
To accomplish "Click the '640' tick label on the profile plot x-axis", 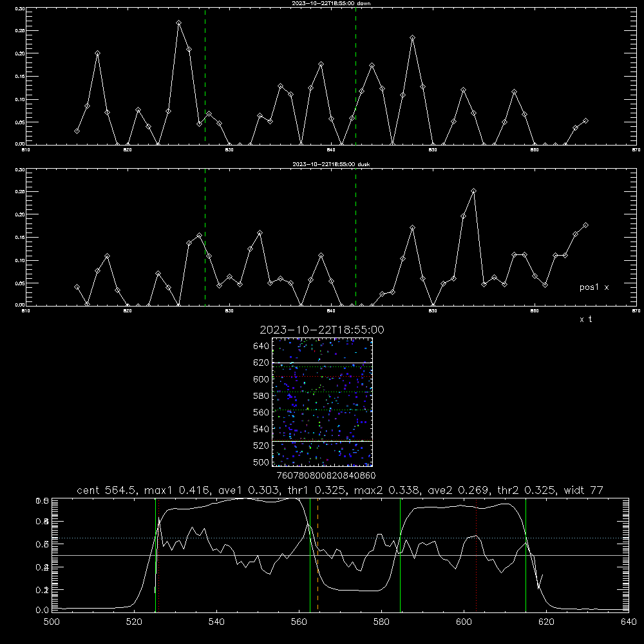I will [629, 622].
